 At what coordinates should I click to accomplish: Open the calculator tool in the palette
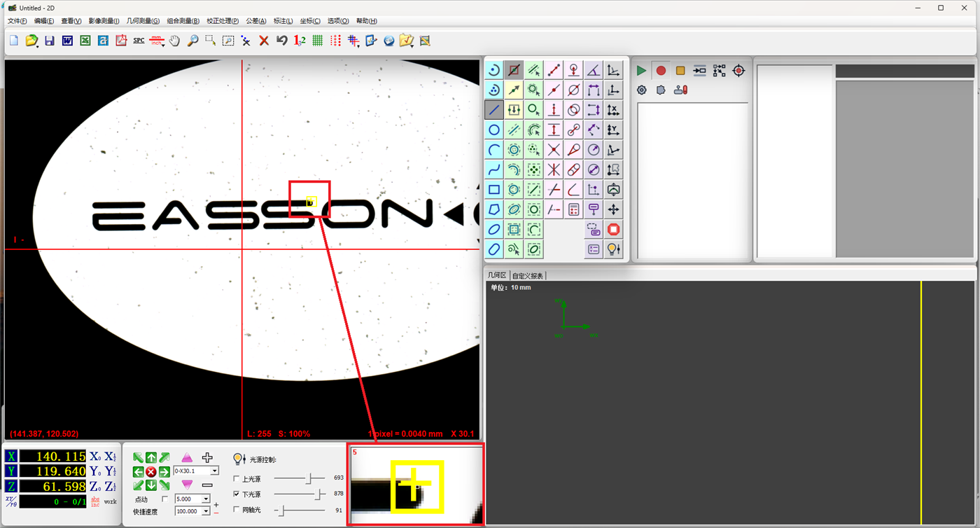click(574, 209)
